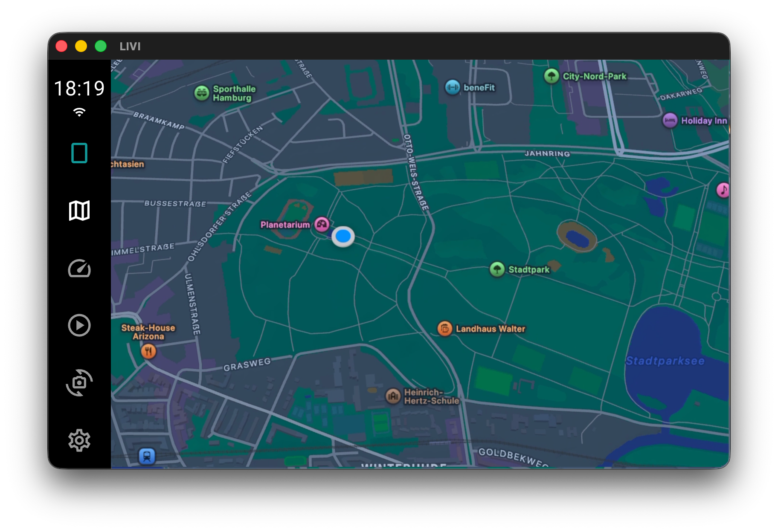Click the Wi-Fi status icon
The width and height of the screenshot is (778, 532).
(x=79, y=112)
